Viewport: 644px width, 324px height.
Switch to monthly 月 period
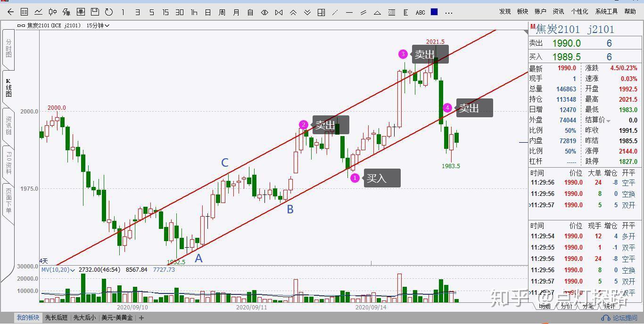[236, 12]
